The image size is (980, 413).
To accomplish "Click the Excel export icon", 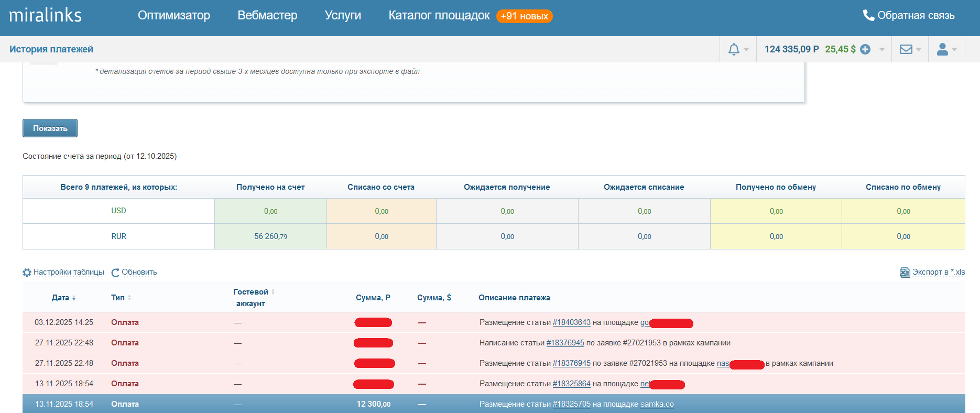I will pyautogui.click(x=905, y=273).
